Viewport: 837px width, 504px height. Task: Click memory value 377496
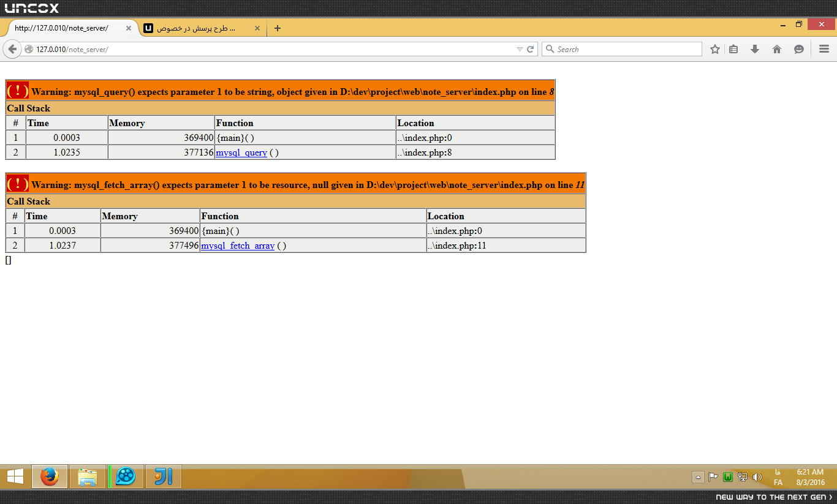pos(184,246)
